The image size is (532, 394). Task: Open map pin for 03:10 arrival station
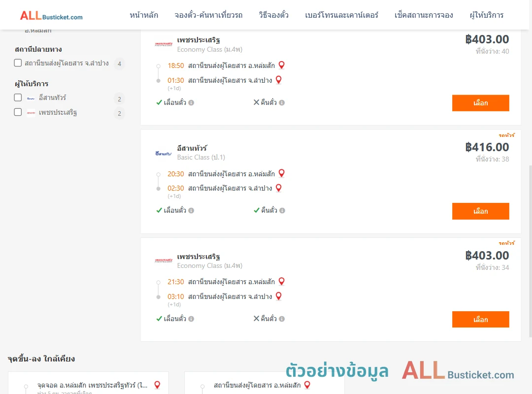pos(278,296)
